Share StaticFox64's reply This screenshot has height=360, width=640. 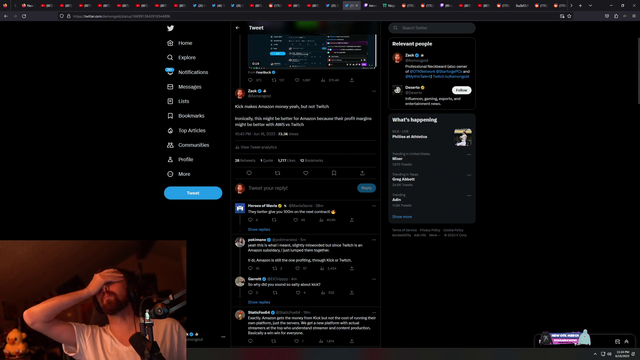(351, 341)
